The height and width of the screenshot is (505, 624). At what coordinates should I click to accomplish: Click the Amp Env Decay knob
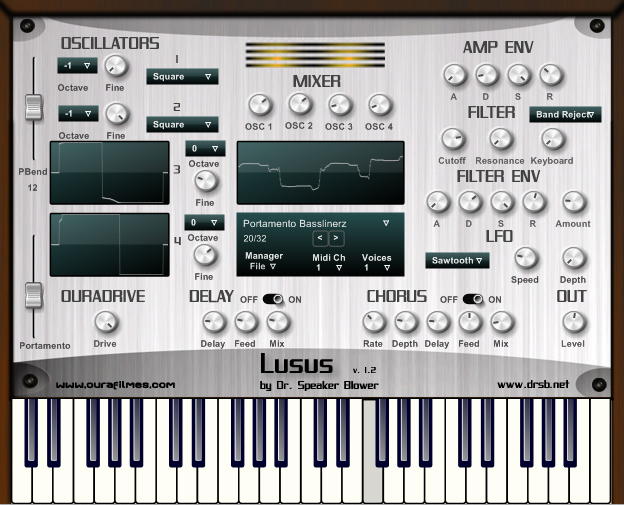[x=487, y=75]
